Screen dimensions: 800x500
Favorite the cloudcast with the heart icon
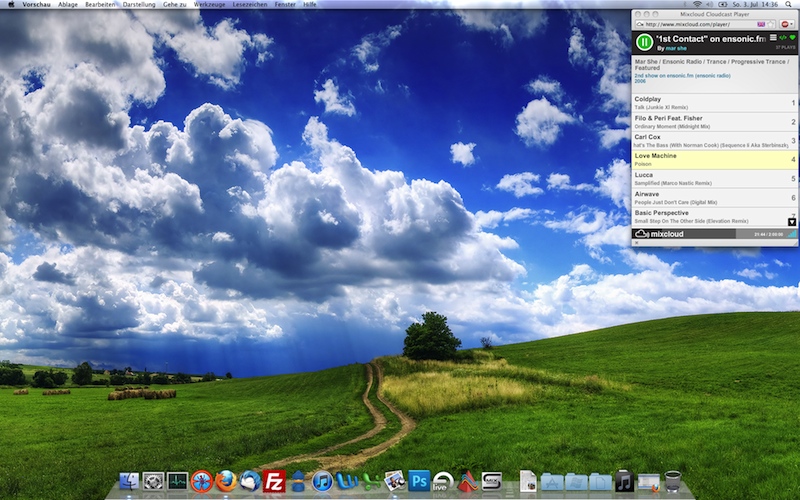(792, 38)
